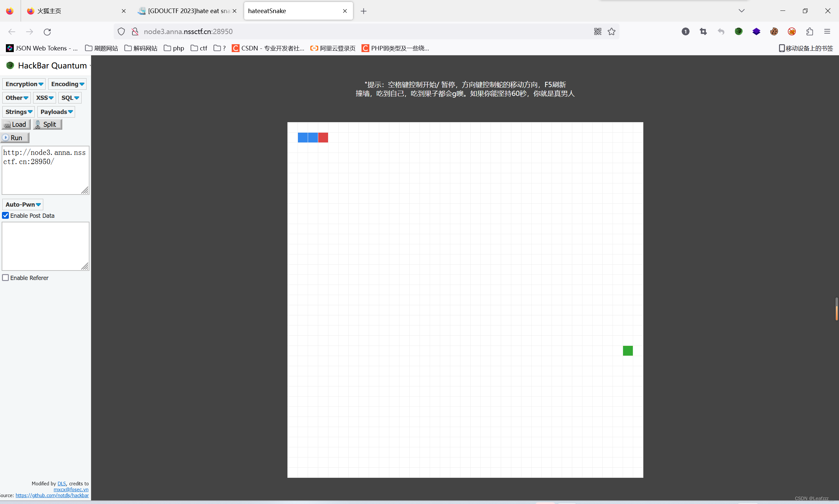
Task: Open the extensions puzzle-piece icon
Action: point(810,31)
